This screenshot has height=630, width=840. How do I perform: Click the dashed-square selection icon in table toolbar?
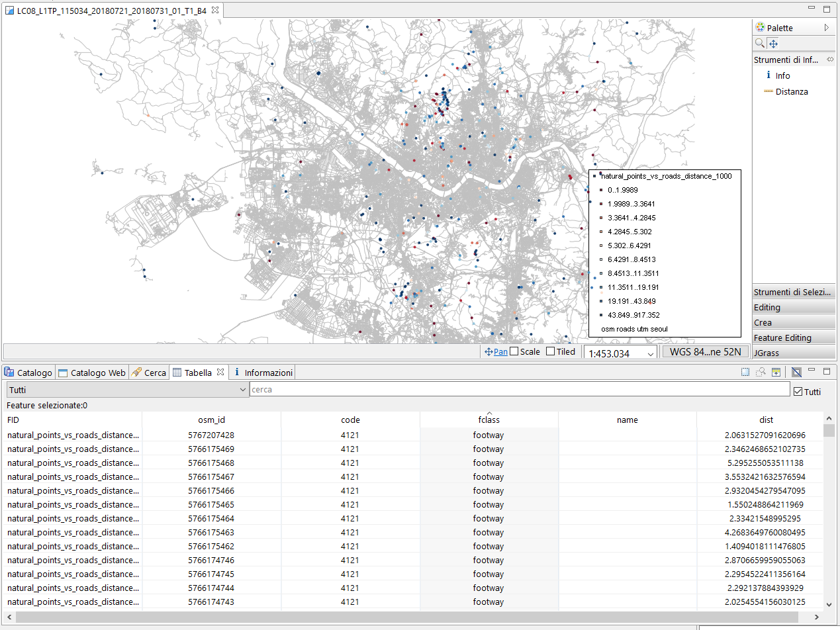(745, 373)
